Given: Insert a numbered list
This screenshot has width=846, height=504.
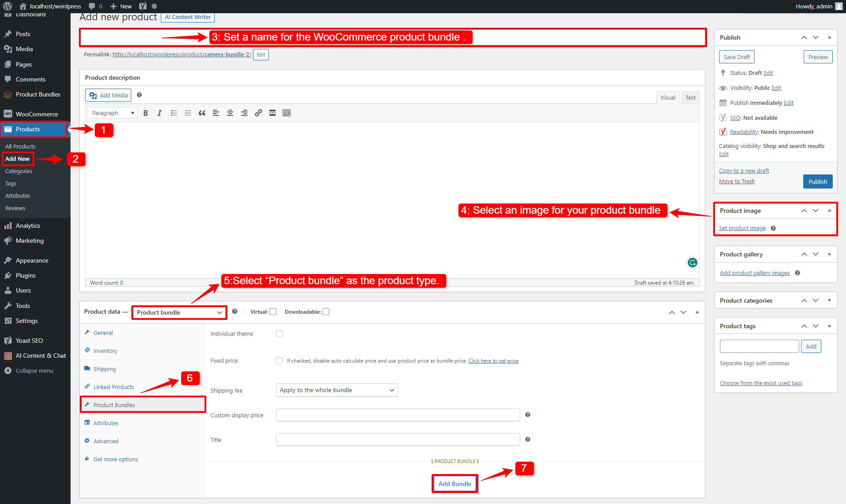Looking at the screenshot, I should tap(188, 113).
